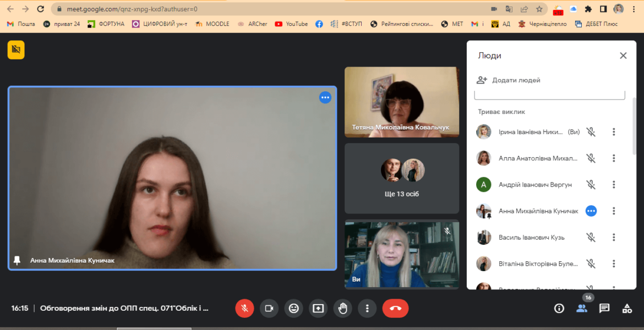The height and width of the screenshot is (330, 644).
Task: Unpin Анна Михайлівна Куничак via pin icon
Action: pos(17,261)
